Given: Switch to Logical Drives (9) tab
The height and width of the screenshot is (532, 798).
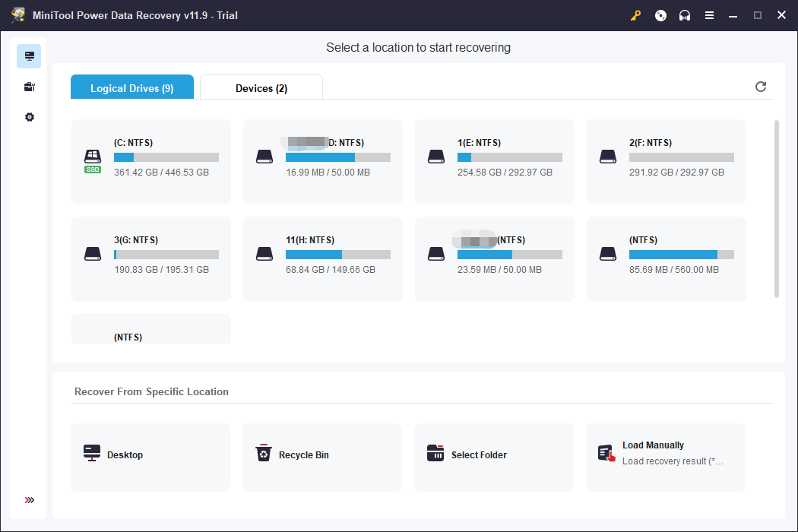Looking at the screenshot, I should tap(131, 87).
